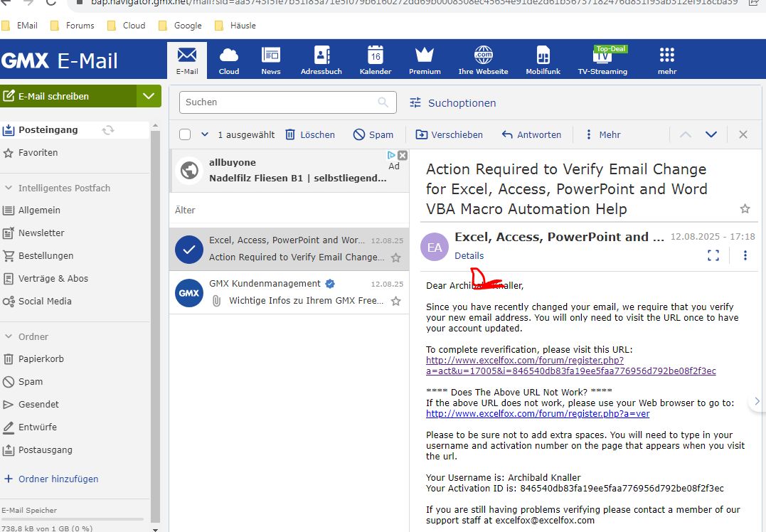This screenshot has width=766, height=532.
Task: Star the GMX Kundenmanagement email
Action: 396,301
